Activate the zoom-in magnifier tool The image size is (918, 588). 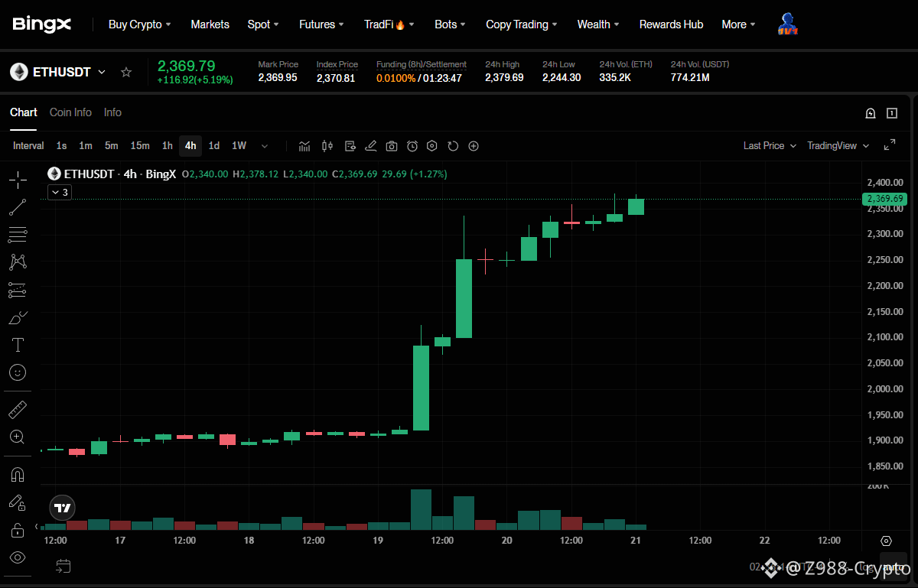[x=18, y=437]
